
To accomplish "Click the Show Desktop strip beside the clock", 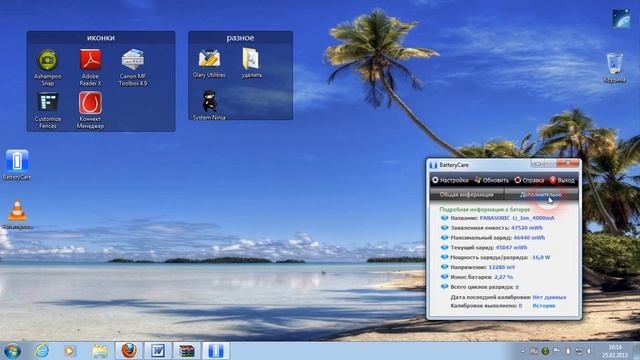I will pos(637,351).
